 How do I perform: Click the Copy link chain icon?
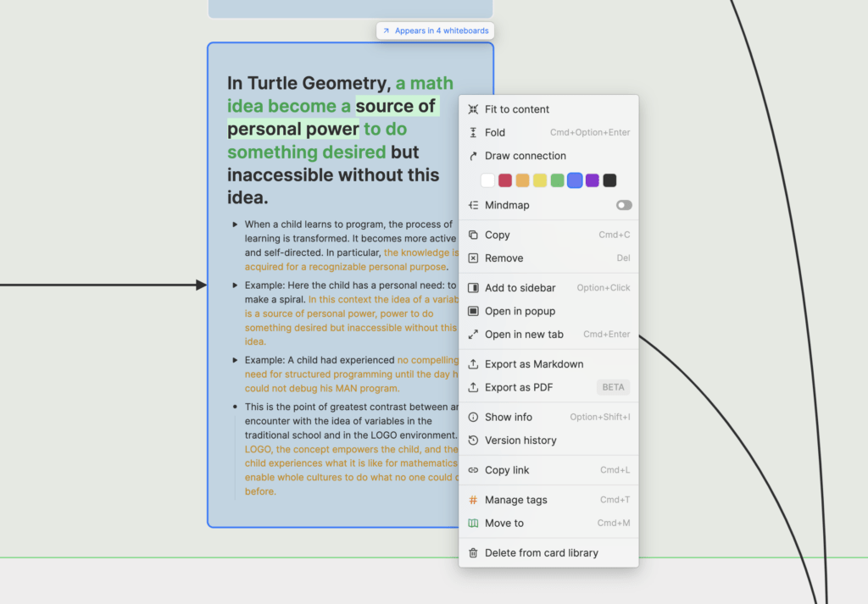click(473, 471)
